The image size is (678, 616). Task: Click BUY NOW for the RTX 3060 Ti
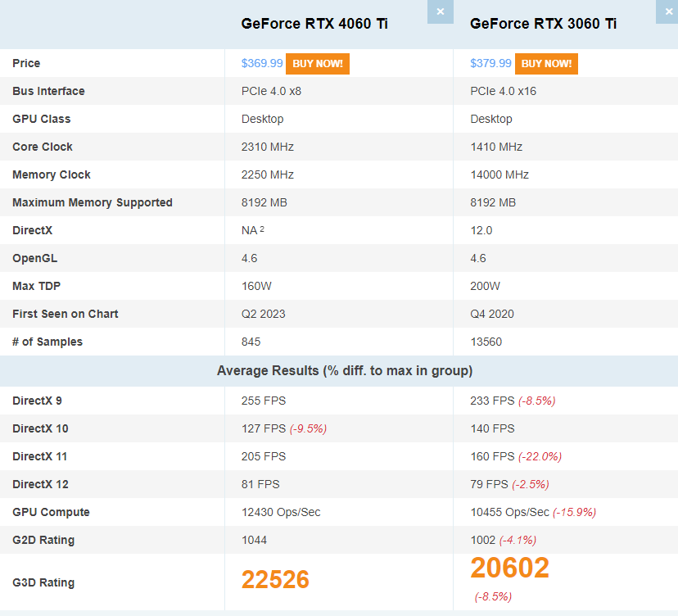(x=546, y=63)
